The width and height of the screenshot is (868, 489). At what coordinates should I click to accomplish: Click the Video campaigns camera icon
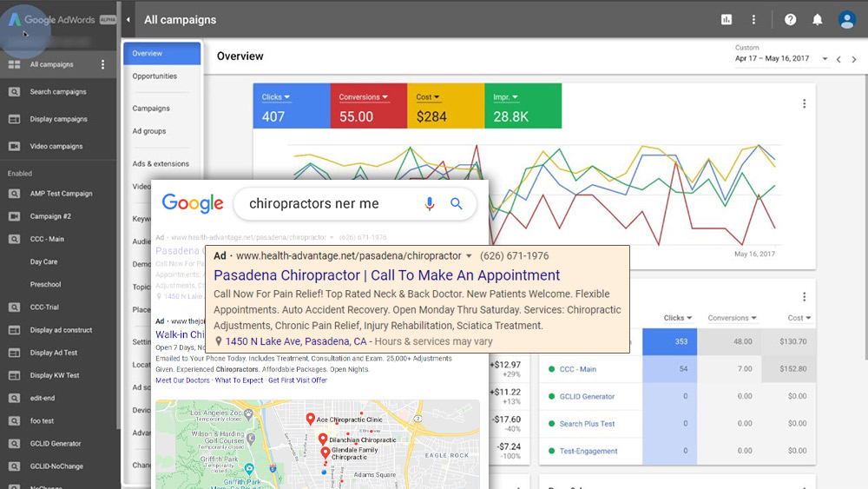coord(15,146)
